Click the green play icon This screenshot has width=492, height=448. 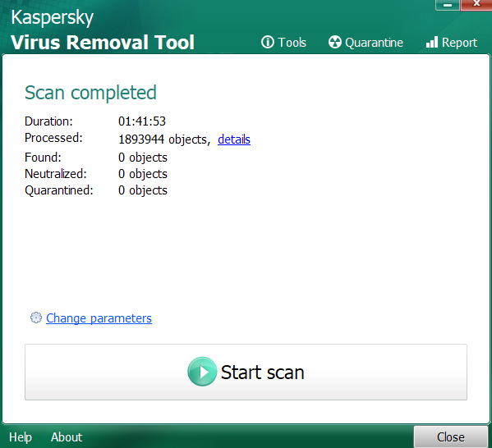(202, 372)
